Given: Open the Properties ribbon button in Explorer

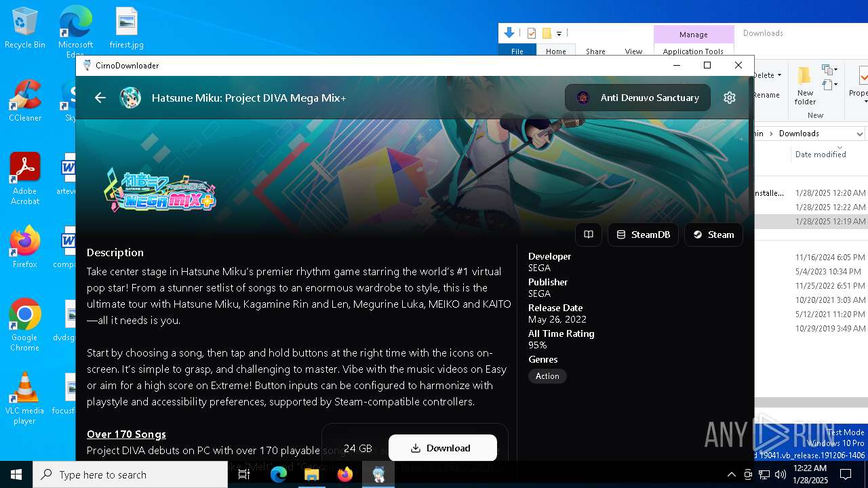Looking at the screenshot, I should click(x=860, y=85).
